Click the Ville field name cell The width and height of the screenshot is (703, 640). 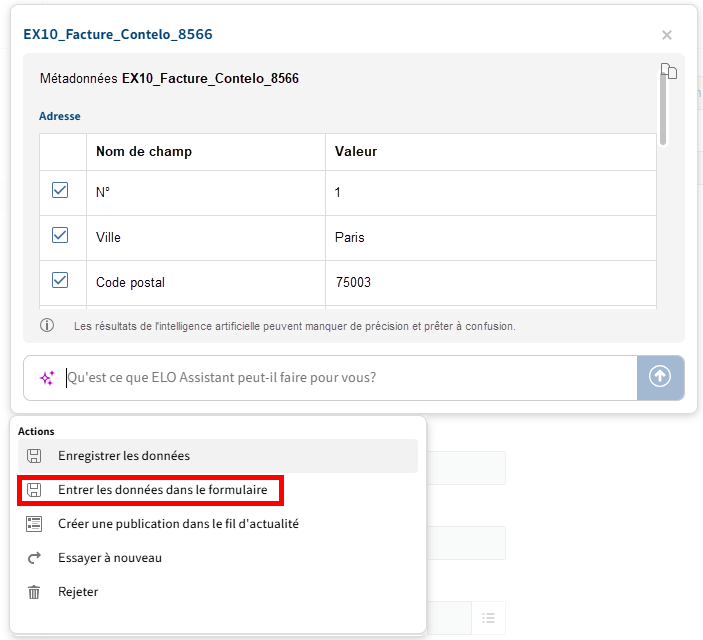coord(206,238)
